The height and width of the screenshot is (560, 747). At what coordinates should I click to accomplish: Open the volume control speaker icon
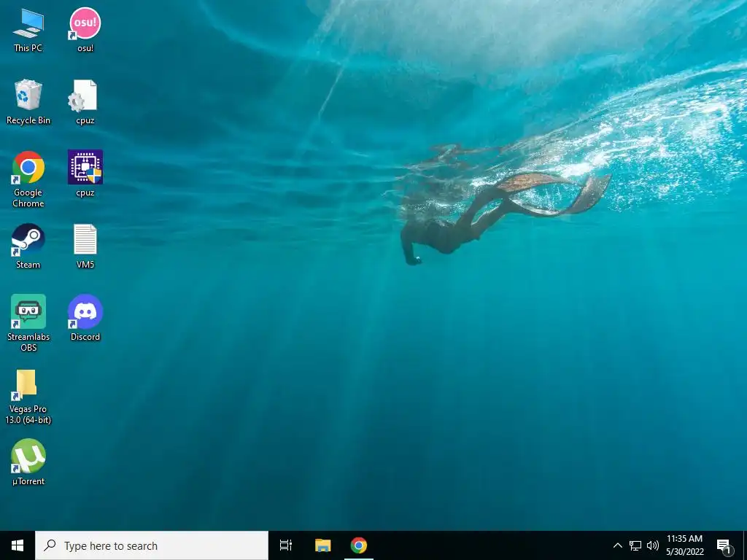[653, 545]
